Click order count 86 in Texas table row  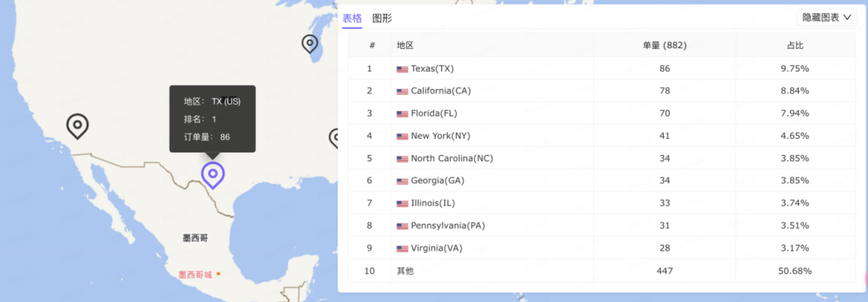(665, 68)
